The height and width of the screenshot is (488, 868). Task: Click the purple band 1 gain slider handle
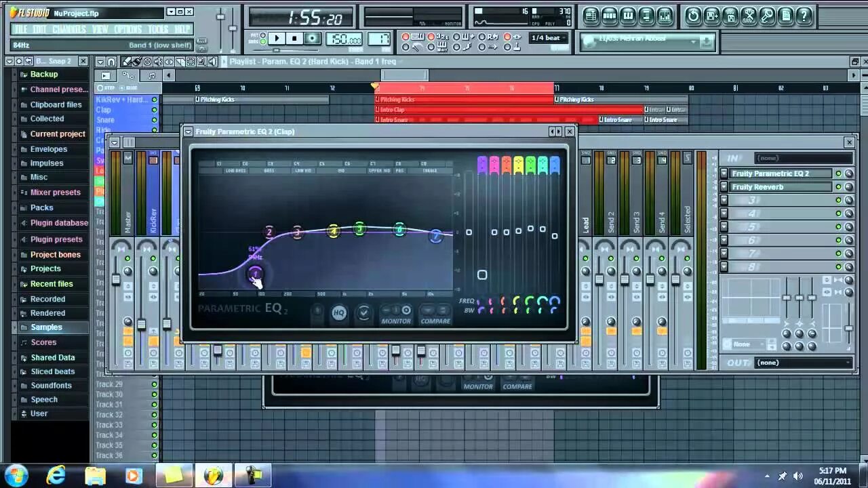pyautogui.click(x=482, y=274)
